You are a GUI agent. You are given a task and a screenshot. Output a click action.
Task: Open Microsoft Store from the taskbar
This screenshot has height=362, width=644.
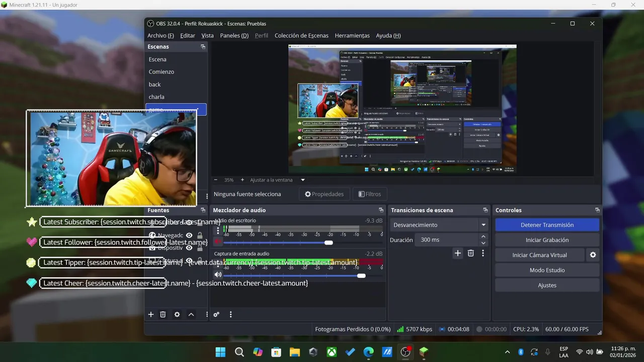point(276,352)
